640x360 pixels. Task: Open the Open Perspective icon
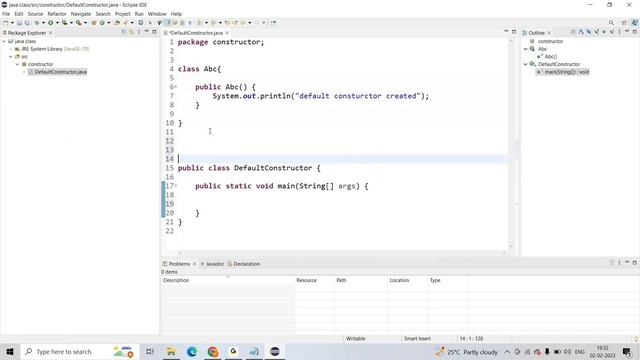click(624, 23)
